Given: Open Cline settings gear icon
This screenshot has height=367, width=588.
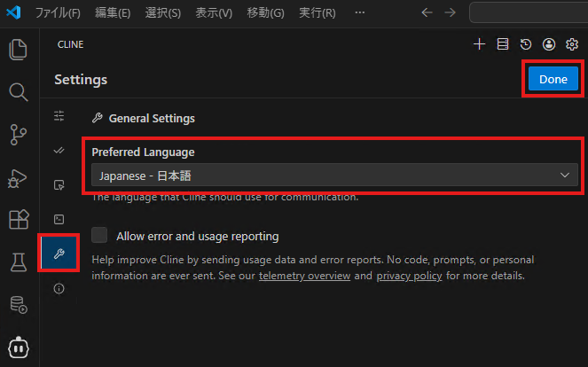Looking at the screenshot, I should (x=572, y=44).
